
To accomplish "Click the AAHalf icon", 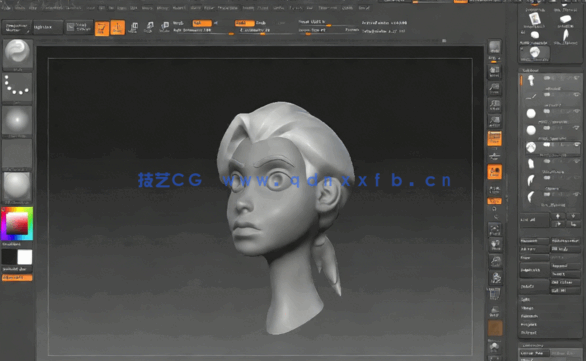I will (494, 121).
